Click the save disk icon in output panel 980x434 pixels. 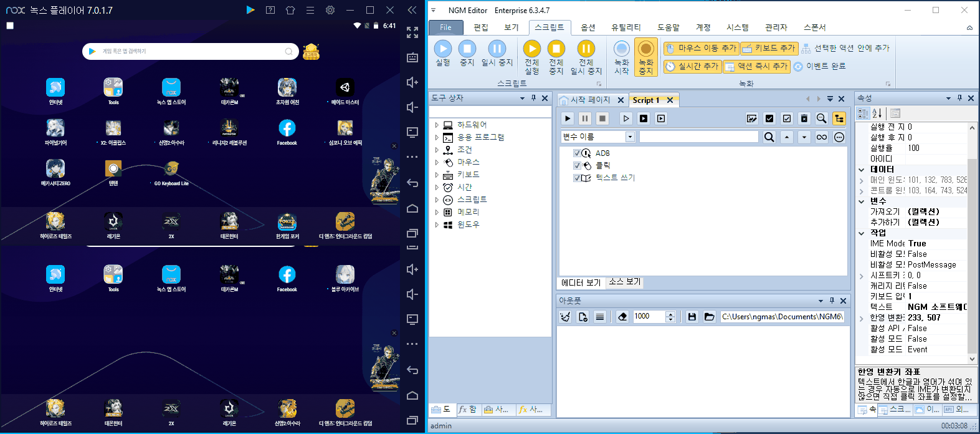point(692,317)
